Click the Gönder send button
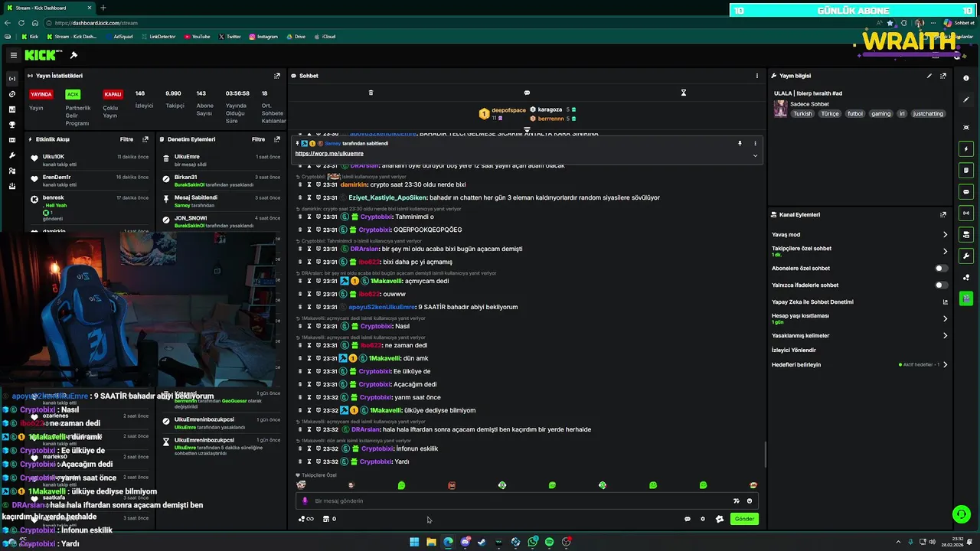980x551 pixels. (744, 519)
